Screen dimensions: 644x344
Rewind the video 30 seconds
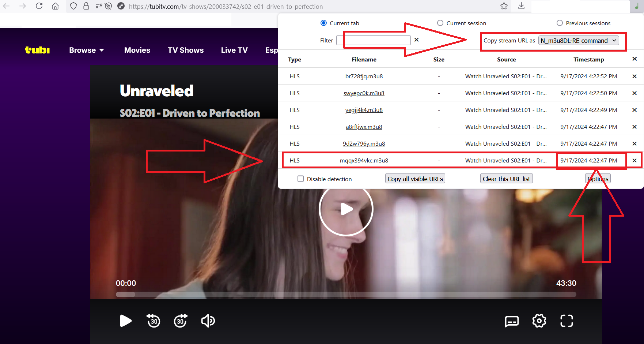coord(154,321)
